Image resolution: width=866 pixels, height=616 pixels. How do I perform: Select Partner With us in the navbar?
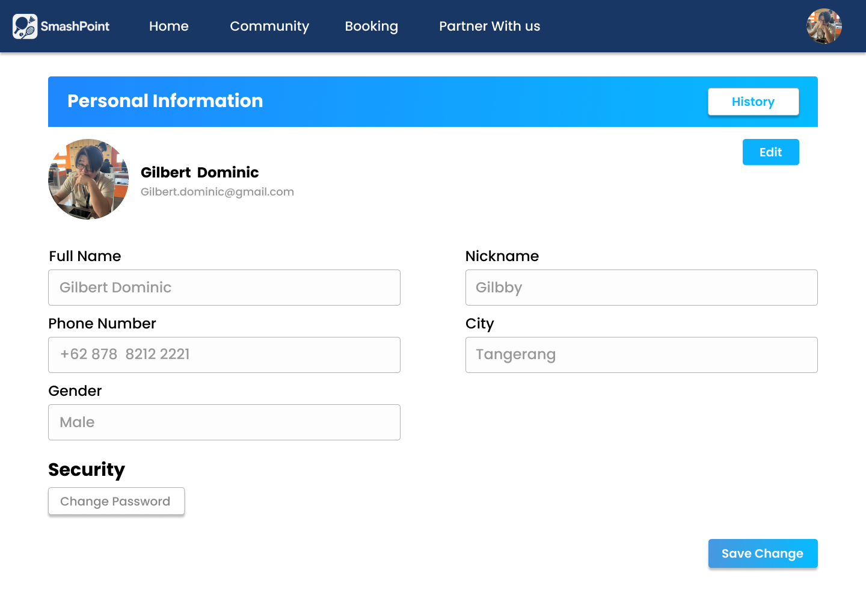490,26
